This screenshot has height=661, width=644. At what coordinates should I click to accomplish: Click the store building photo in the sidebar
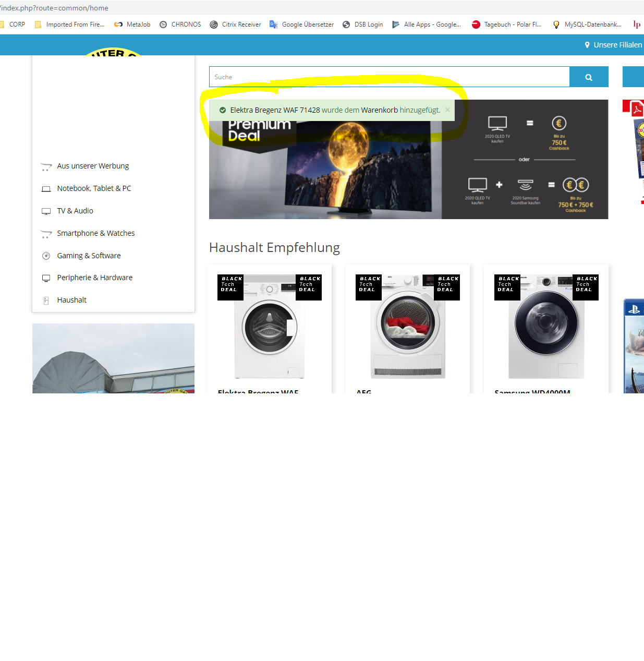113,358
